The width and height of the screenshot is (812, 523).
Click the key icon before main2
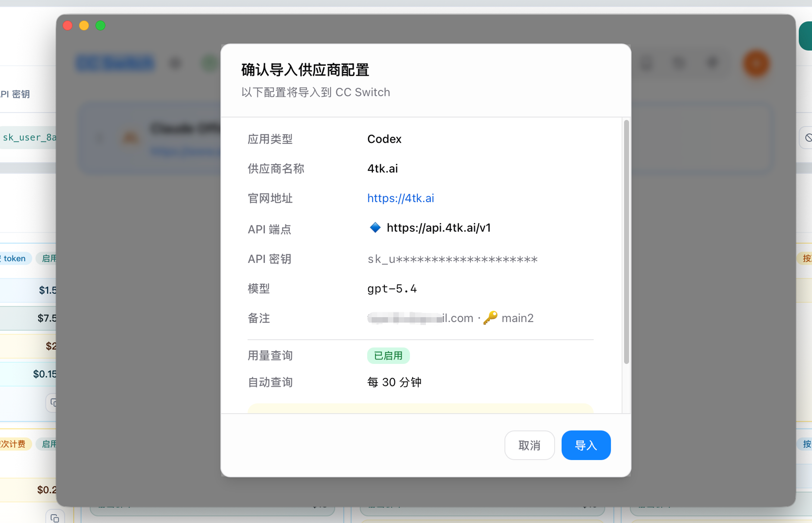click(x=490, y=318)
